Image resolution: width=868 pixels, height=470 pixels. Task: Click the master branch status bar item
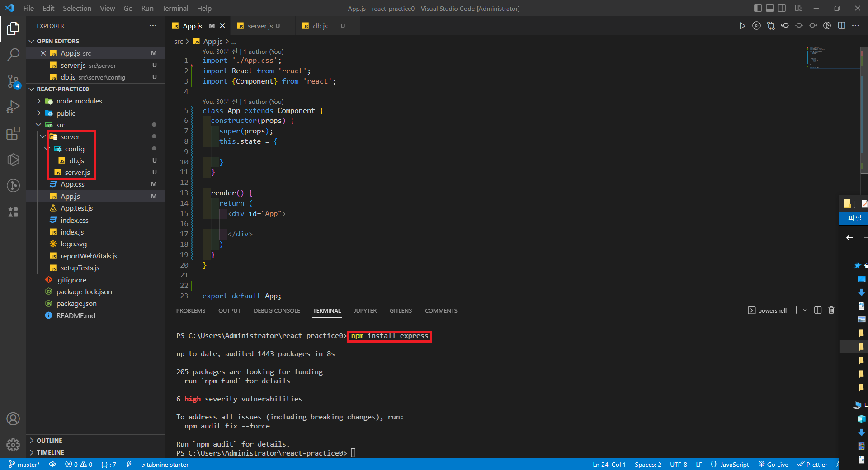pyautogui.click(x=24, y=465)
